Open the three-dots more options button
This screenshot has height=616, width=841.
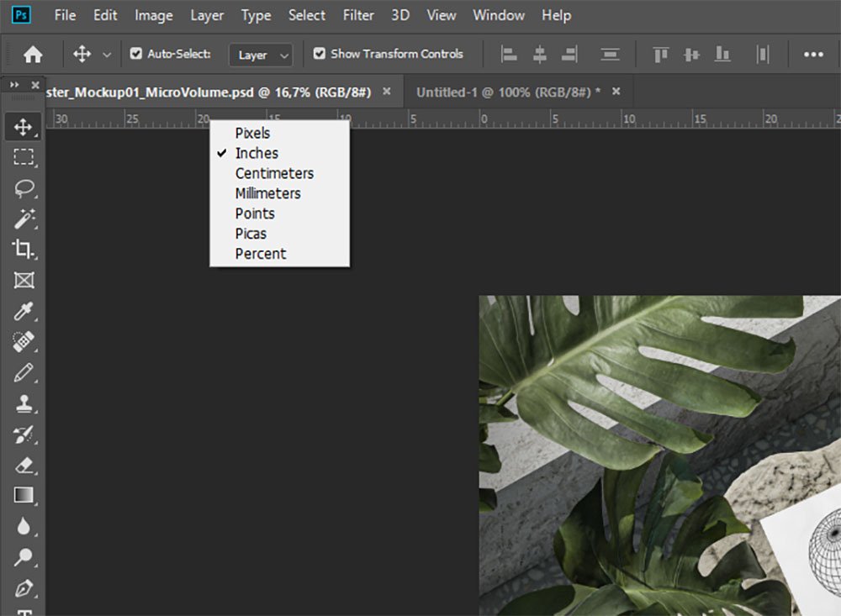coord(813,54)
